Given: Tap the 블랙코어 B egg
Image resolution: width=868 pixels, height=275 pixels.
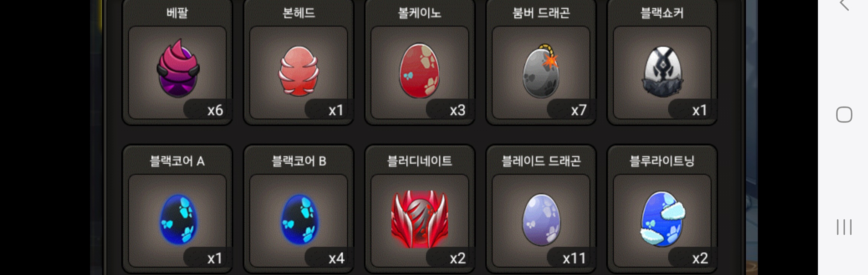Looking at the screenshot, I should pos(299,219).
